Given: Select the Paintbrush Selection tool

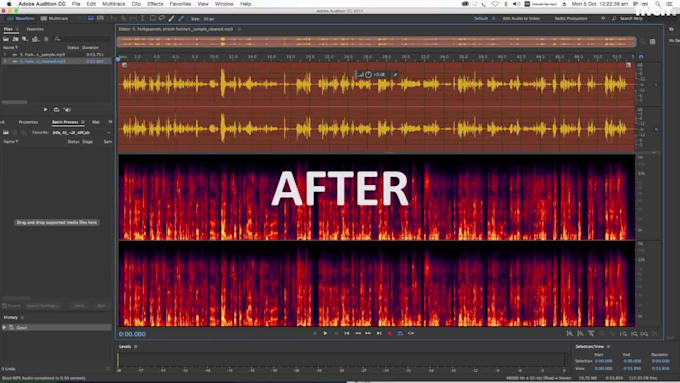Looking at the screenshot, I should click(x=171, y=19).
